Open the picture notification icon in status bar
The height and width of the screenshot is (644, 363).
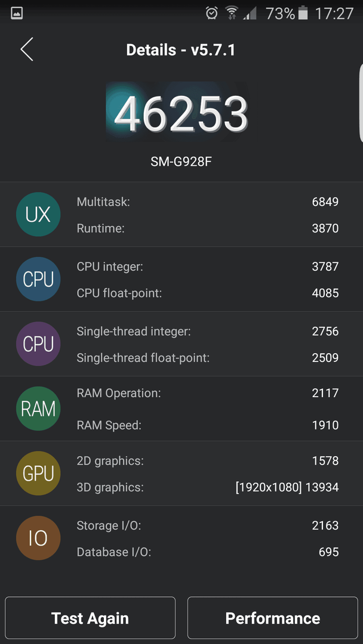coord(17,14)
